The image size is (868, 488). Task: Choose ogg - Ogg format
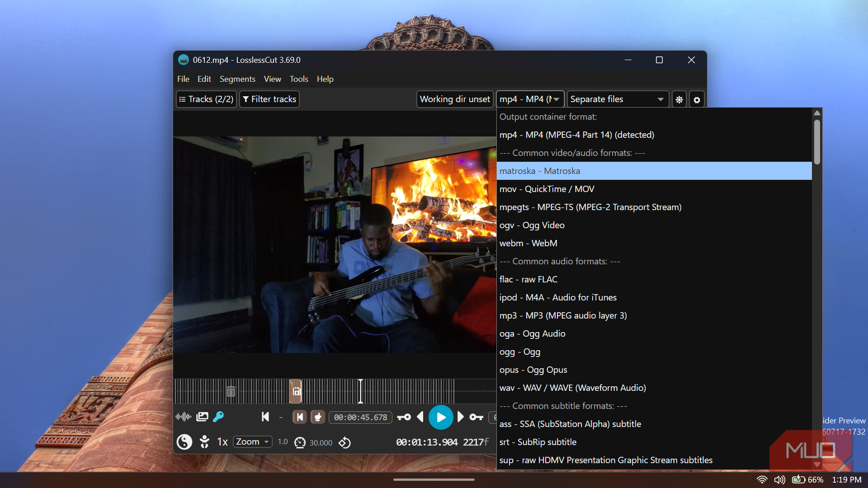654,352
